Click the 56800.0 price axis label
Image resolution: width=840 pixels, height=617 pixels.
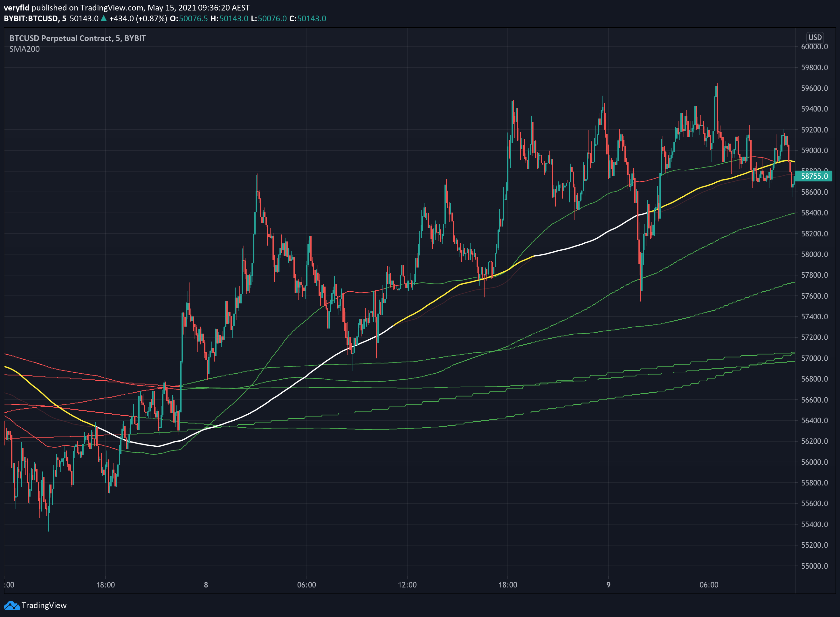pyautogui.click(x=814, y=379)
